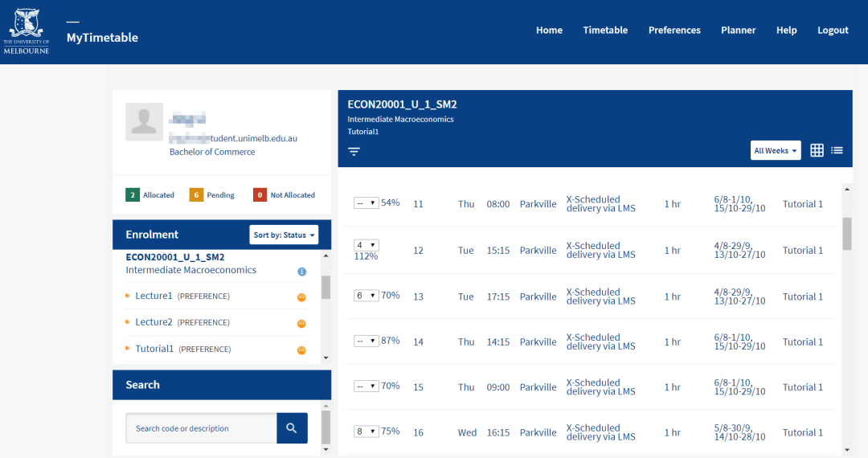Open preference dropdown for activity 11
Viewport: 868px width, 458px height.
(x=366, y=203)
